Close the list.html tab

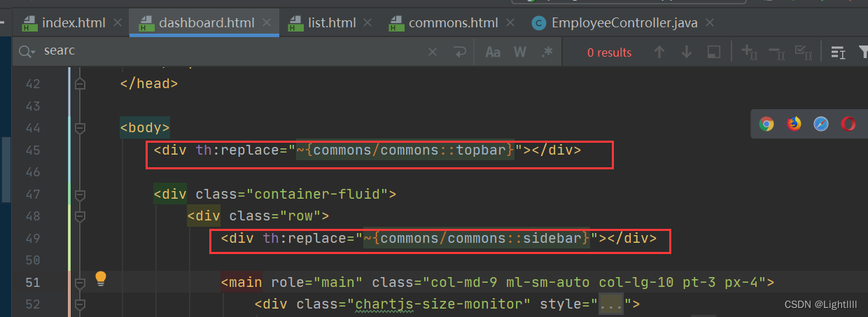[368, 23]
